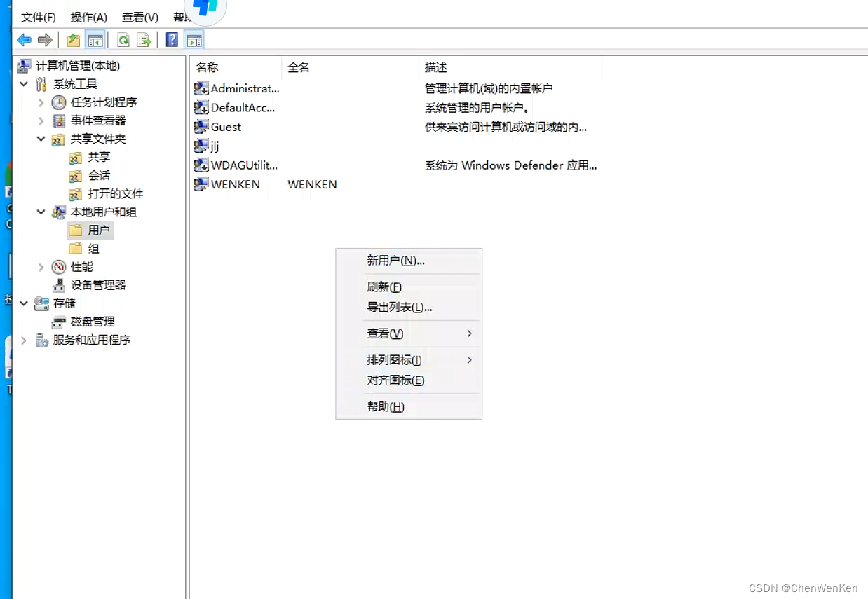Click the WDAGUtility user account icon
The width and height of the screenshot is (868, 599).
201,165
